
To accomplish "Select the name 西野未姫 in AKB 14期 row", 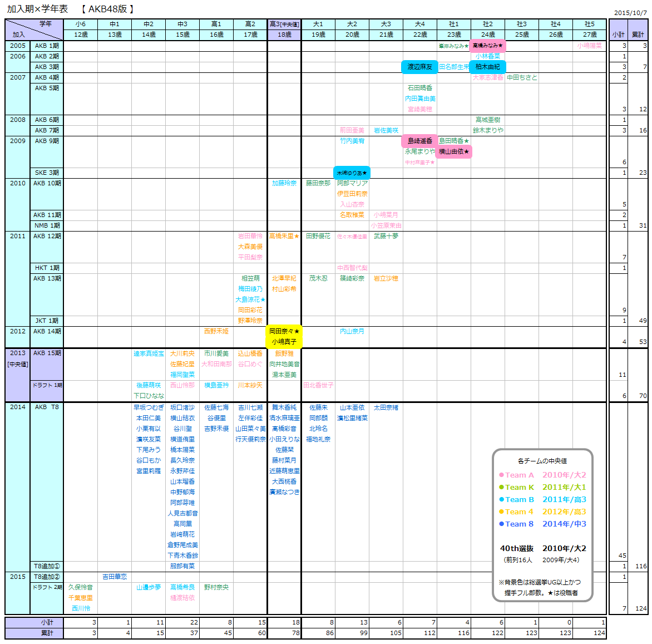I will [216, 331].
